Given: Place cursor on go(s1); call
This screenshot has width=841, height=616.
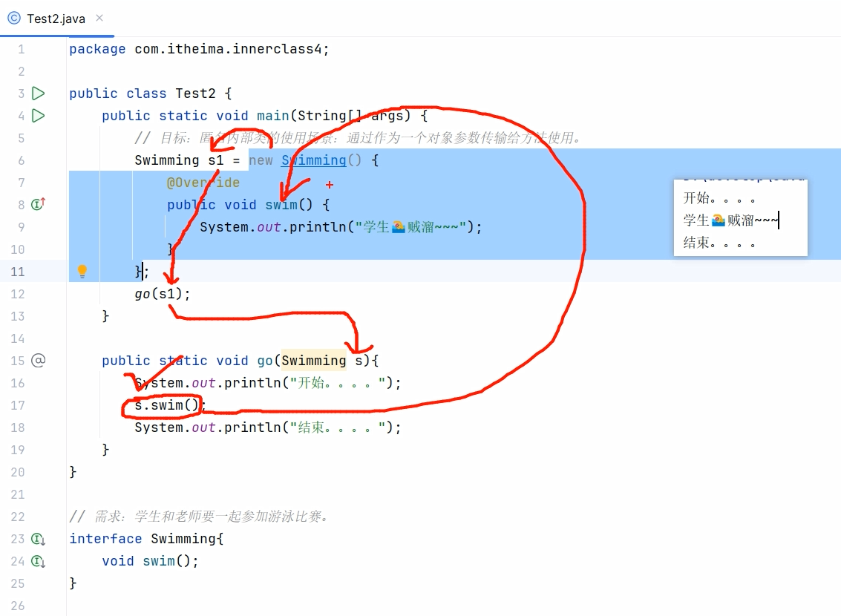Looking at the screenshot, I should (163, 294).
